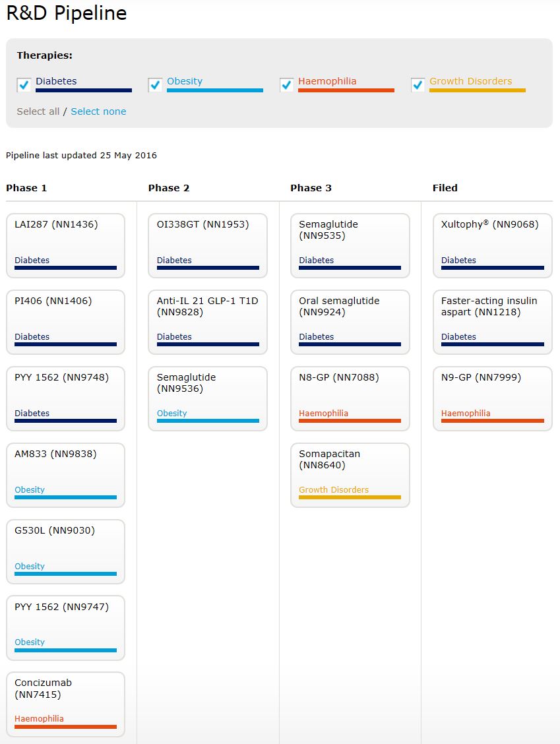Screen dimensions: 560x744
Task: Open the Somapacitan (NN8640) card
Action: tap(350, 475)
